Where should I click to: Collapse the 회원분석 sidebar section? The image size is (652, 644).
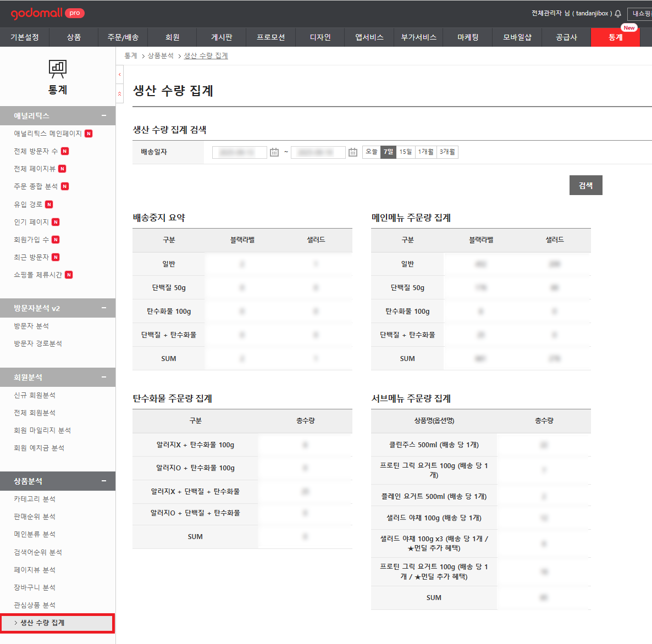104,377
